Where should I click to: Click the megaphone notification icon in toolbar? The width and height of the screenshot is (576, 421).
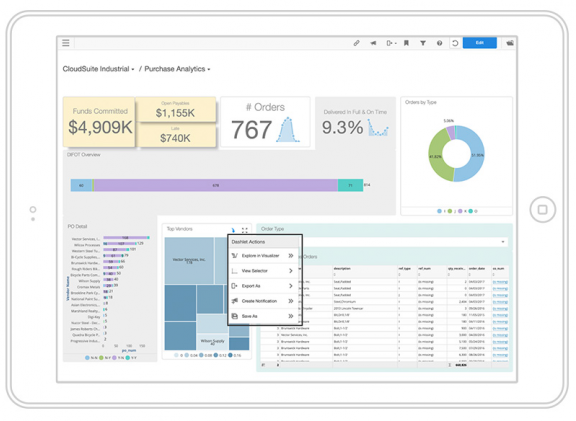pyautogui.click(x=373, y=43)
